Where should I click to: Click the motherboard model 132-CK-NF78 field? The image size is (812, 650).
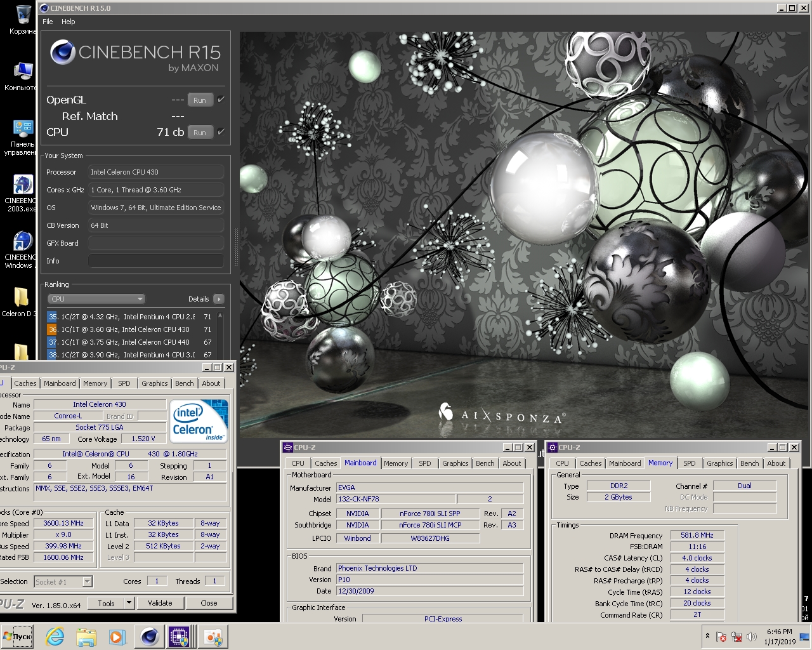click(396, 499)
